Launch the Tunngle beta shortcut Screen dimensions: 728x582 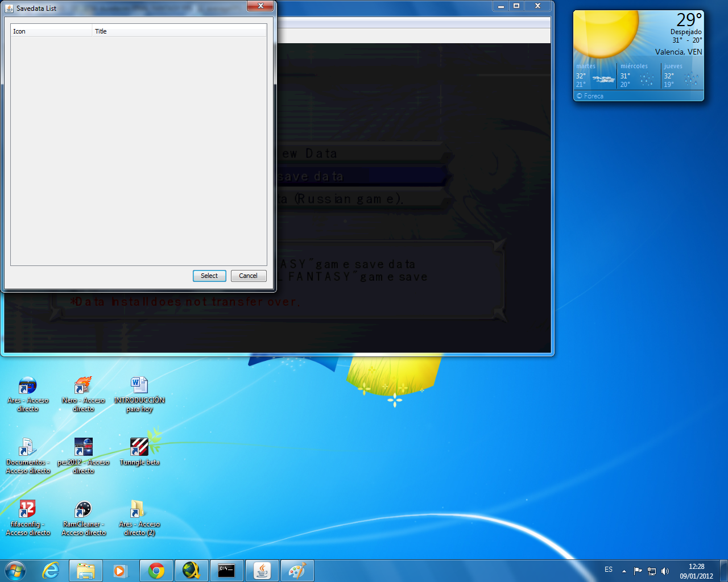point(139,452)
